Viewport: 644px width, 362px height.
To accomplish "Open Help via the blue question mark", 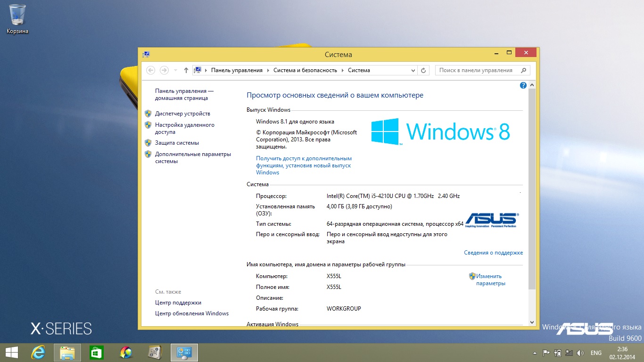I will [523, 85].
